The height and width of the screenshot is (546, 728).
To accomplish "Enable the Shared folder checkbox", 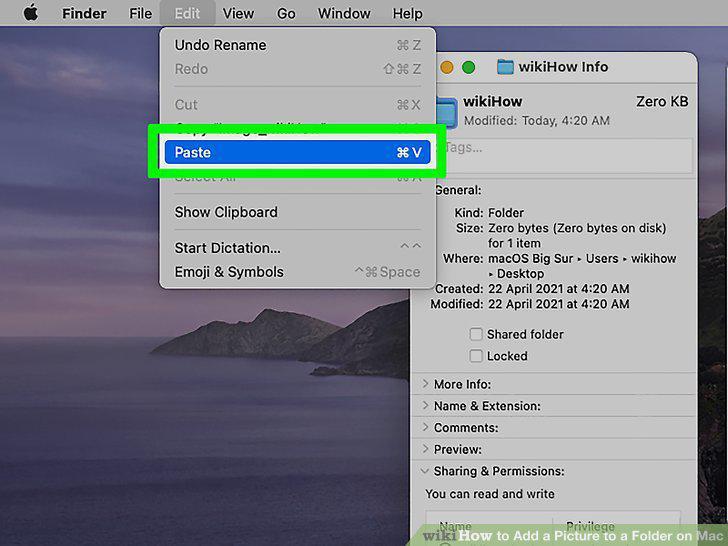I will (476, 334).
